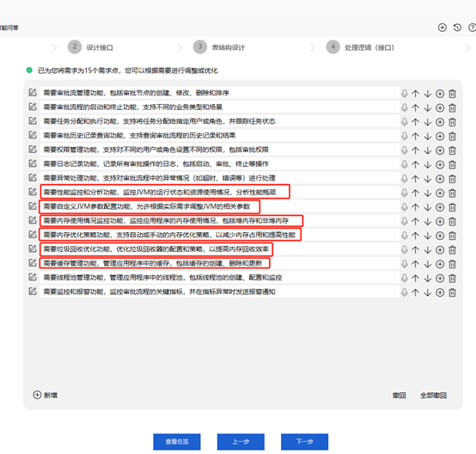This screenshot has width=476, height=454.
Task: Click text field of 监控和报警功能 row
Action: coord(219,291)
